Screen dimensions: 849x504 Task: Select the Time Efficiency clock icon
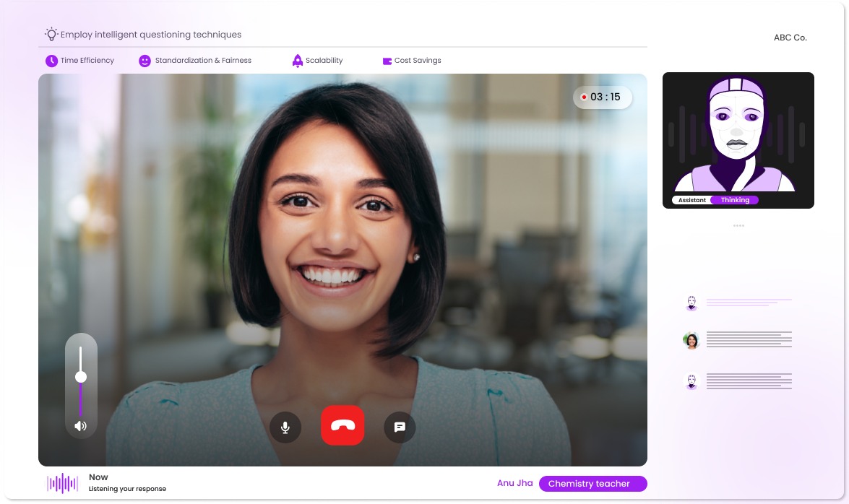(x=51, y=61)
